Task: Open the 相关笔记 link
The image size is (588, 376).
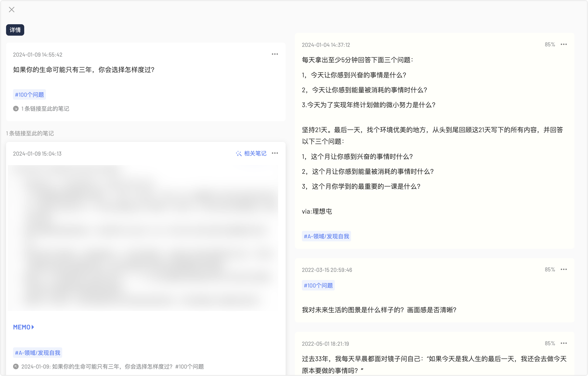Action: (x=255, y=154)
